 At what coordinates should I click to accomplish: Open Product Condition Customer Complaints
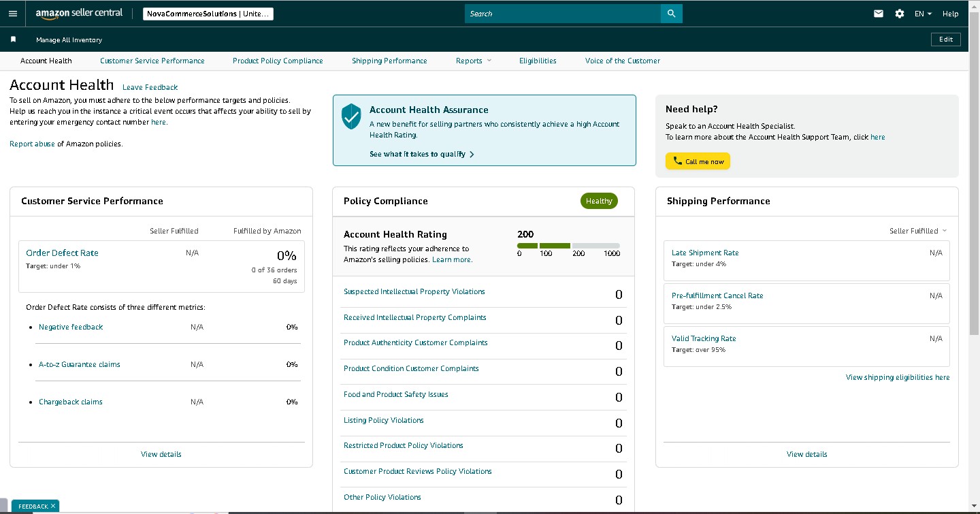411,368
